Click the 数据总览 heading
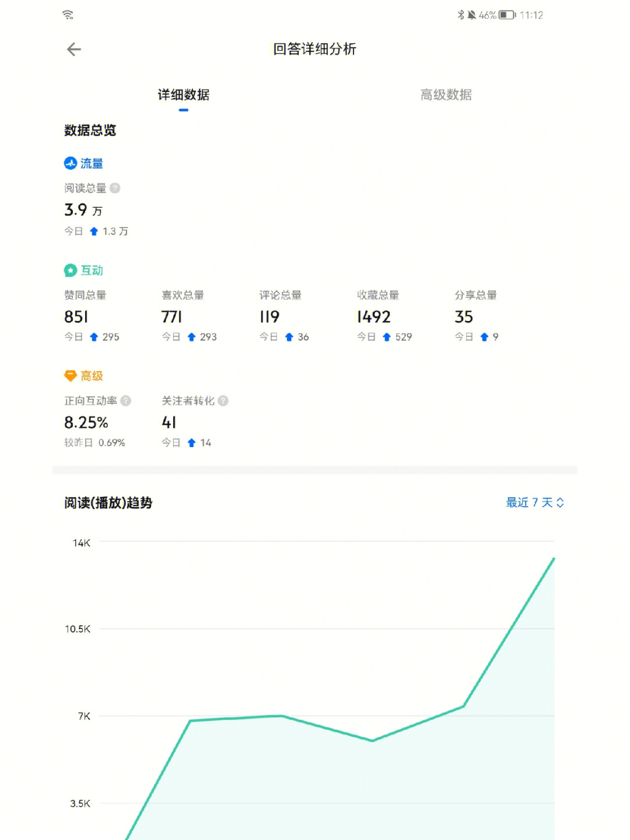The image size is (630, 840). coord(90,130)
